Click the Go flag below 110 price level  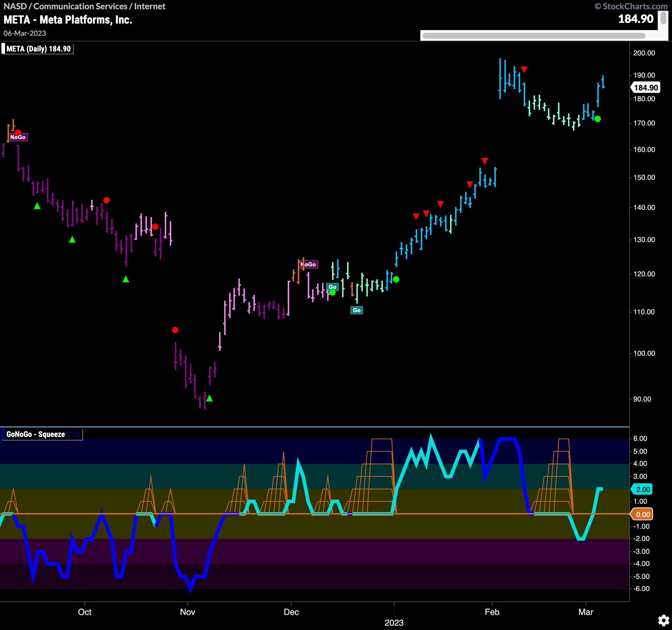point(357,310)
